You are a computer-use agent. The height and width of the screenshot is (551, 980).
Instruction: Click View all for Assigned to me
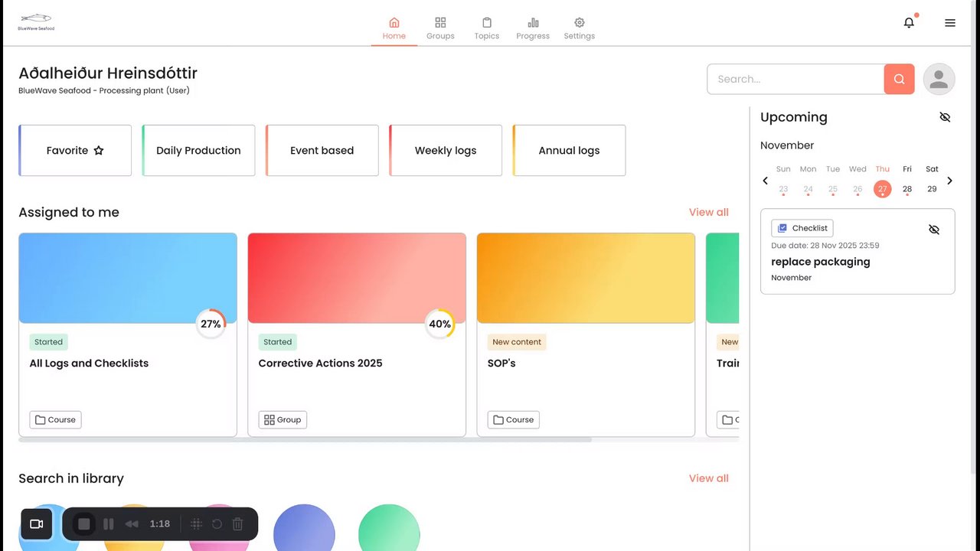point(709,212)
